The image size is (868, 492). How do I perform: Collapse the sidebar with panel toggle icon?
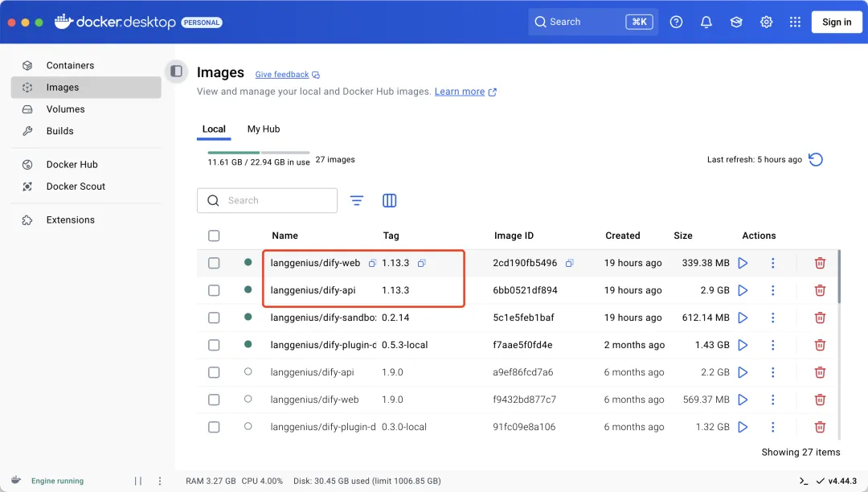click(x=176, y=71)
